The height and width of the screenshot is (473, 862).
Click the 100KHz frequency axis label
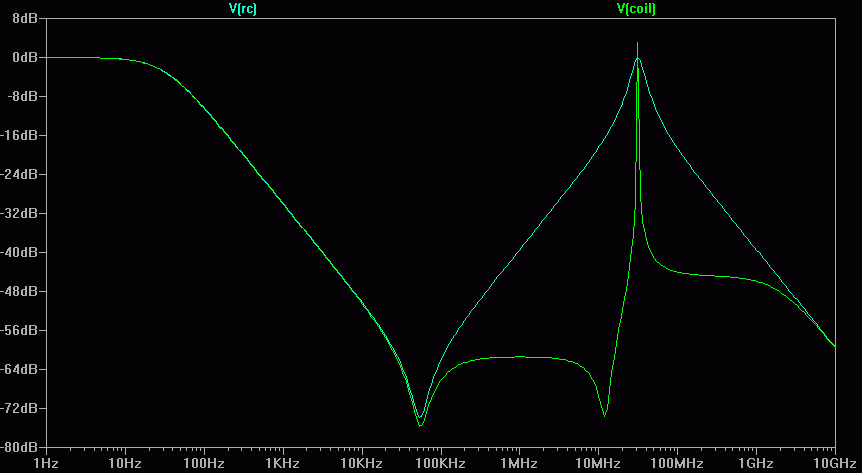tap(440, 464)
